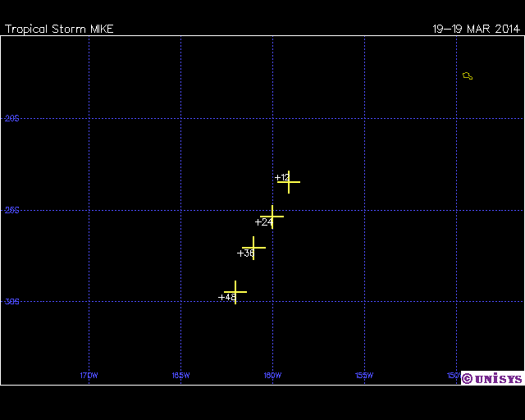Click the +24 hour forecast cross marker

272,216
